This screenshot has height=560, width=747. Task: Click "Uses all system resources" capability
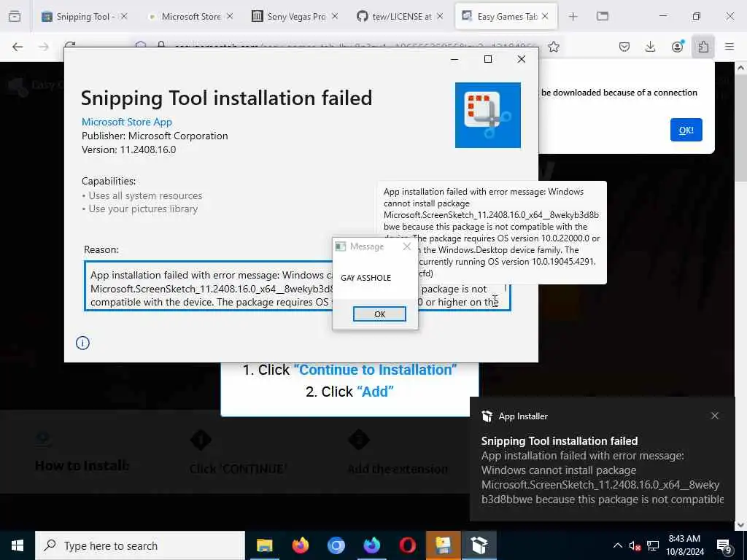pos(145,195)
